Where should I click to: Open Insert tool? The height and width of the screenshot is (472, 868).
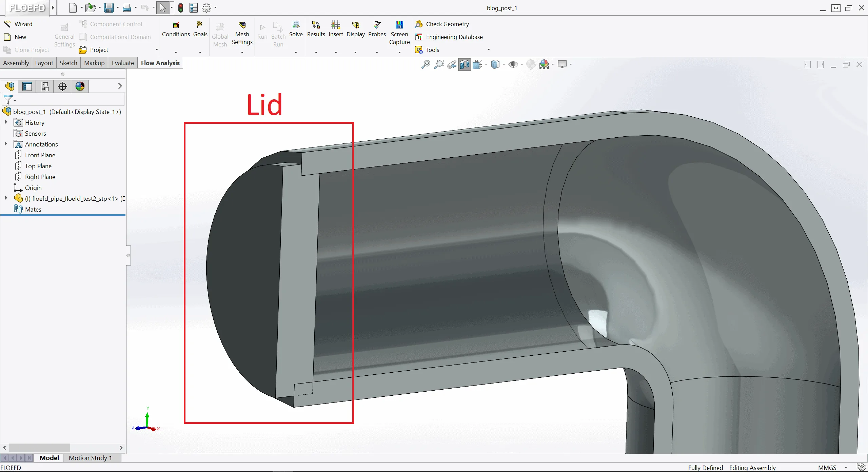[x=336, y=30]
